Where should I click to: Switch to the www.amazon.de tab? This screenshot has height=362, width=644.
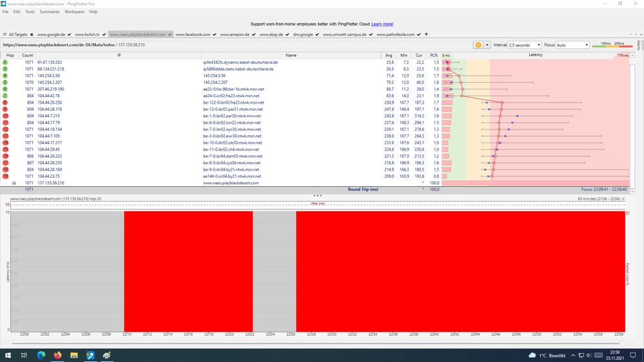click(x=235, y=35)
